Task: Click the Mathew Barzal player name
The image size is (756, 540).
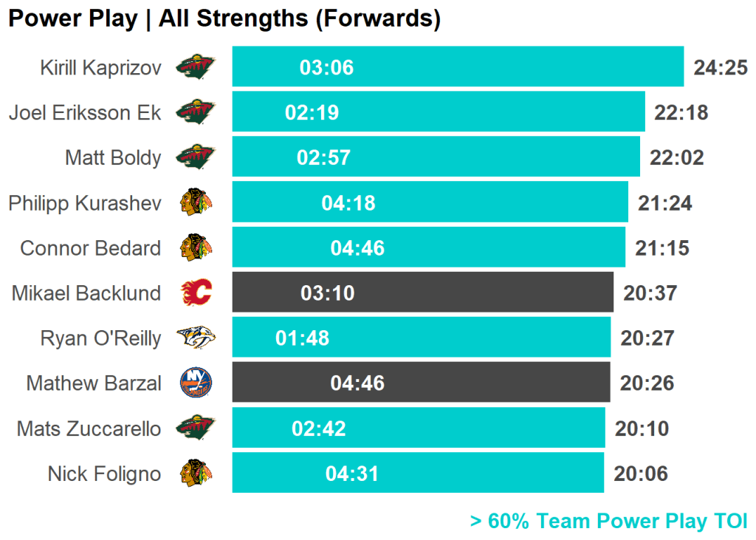Action: (x=94, y=383)
